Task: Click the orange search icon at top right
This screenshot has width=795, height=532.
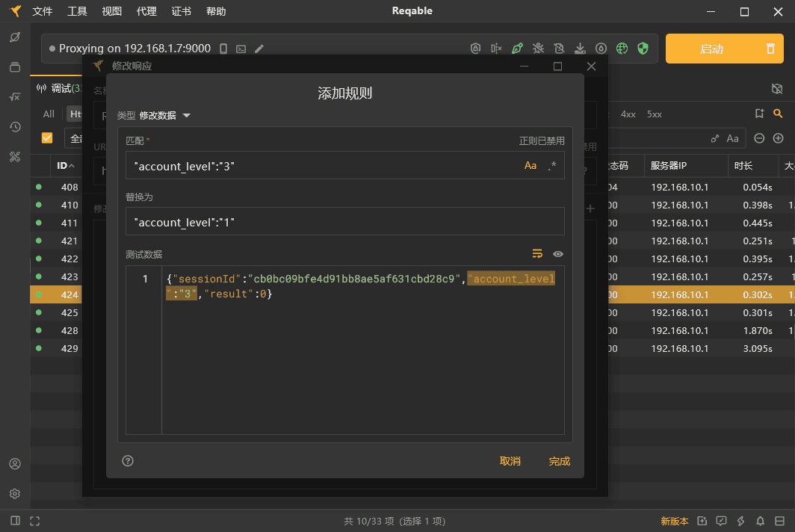Action: click(778, 114)
